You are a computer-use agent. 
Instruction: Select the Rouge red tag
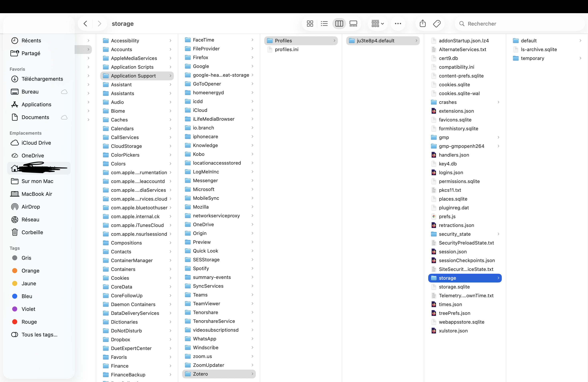point(29,322)
